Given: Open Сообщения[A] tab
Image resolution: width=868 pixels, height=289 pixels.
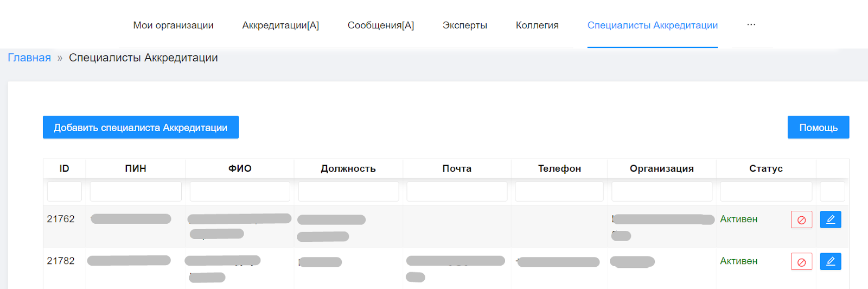Looking at the screenshot, I should (381, 26).
